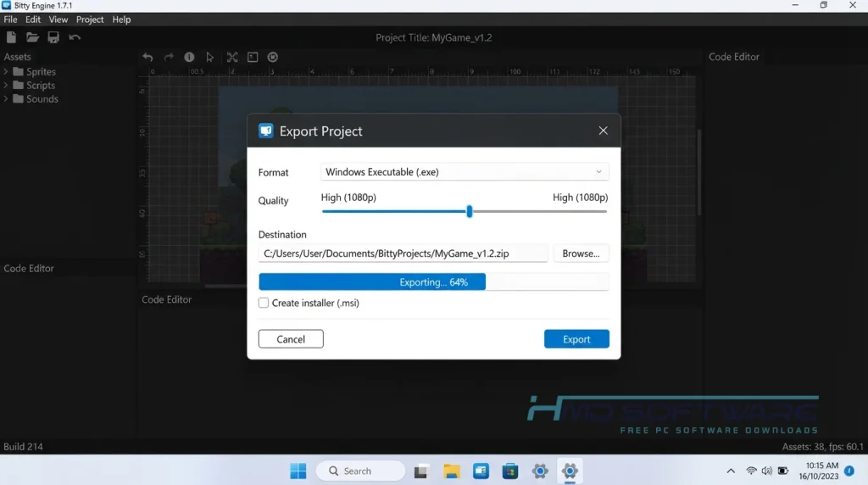Select the pointer cursor tool
868x485 pixels.
[x=210, y=57]
